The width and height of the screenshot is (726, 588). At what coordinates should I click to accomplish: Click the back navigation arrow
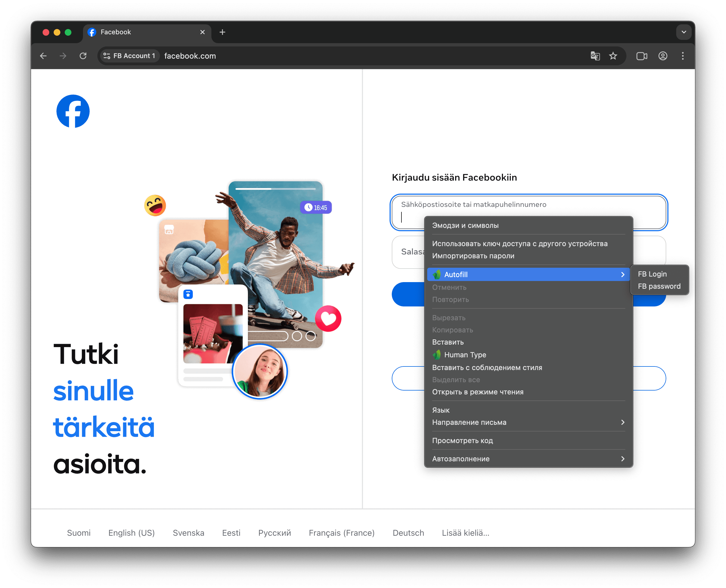point(43,56)
